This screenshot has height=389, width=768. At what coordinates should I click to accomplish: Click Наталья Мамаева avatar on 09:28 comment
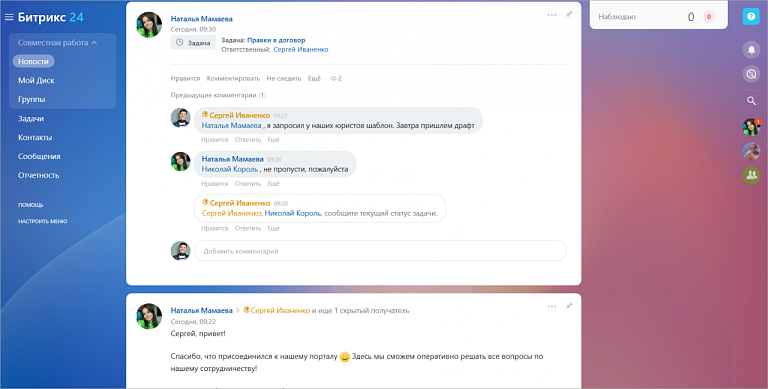180,161
